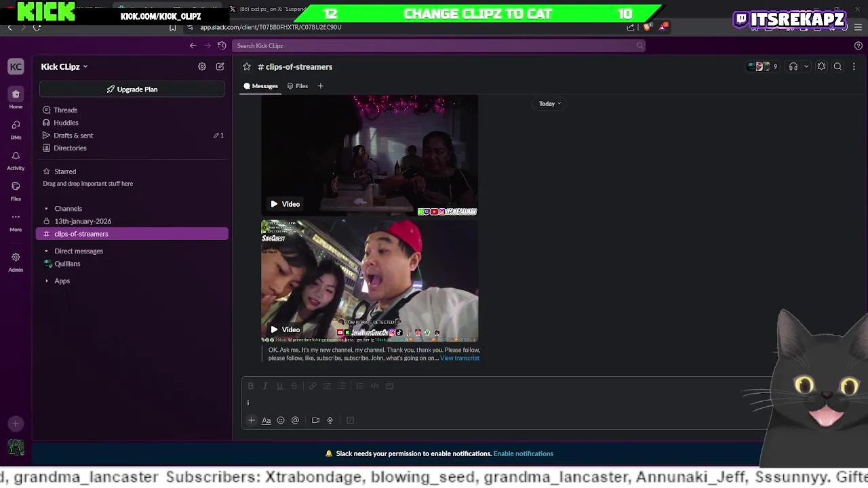Search in channel magnifier icon
The image size is (868, 488).
(837, 66)
